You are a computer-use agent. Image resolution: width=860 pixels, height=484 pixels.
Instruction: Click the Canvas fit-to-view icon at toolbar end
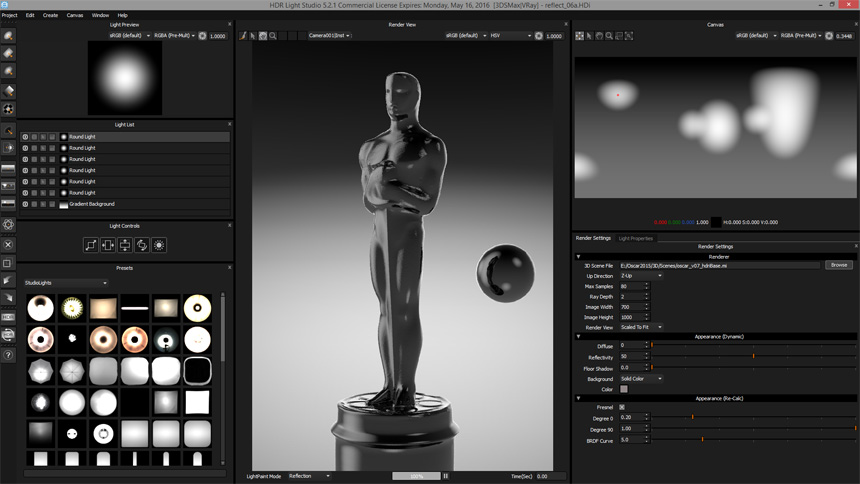pos(629,36)
